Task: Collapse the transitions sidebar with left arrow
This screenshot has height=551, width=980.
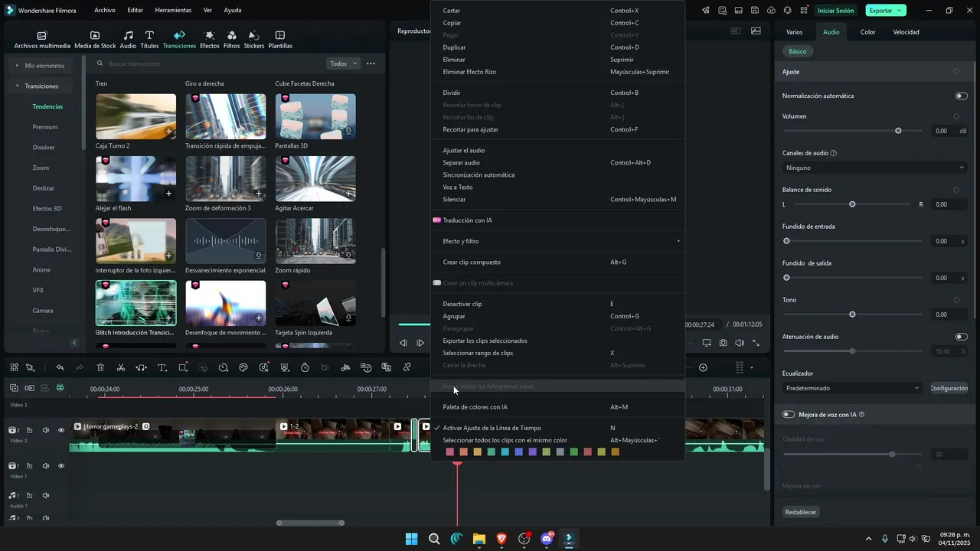Action: click(x=74, y=343)
